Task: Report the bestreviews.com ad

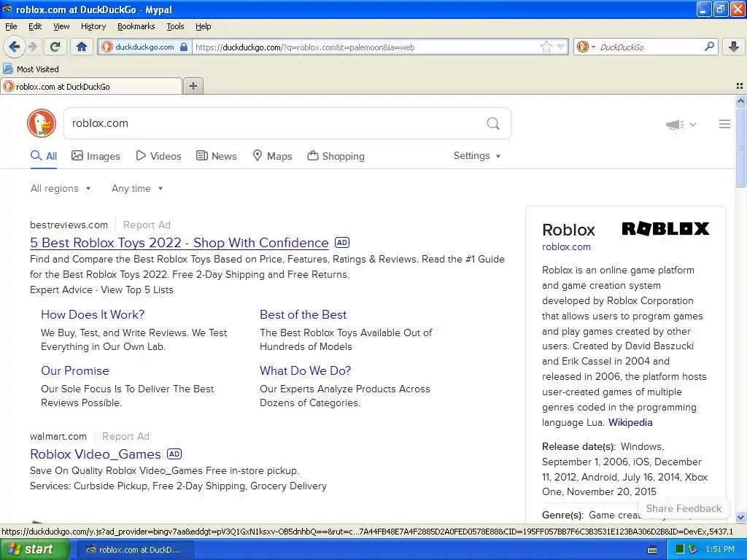Action: click(147, 225)
